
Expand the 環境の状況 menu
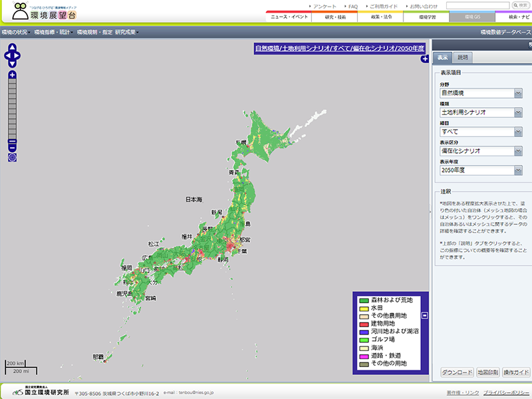tap(16, 32)
